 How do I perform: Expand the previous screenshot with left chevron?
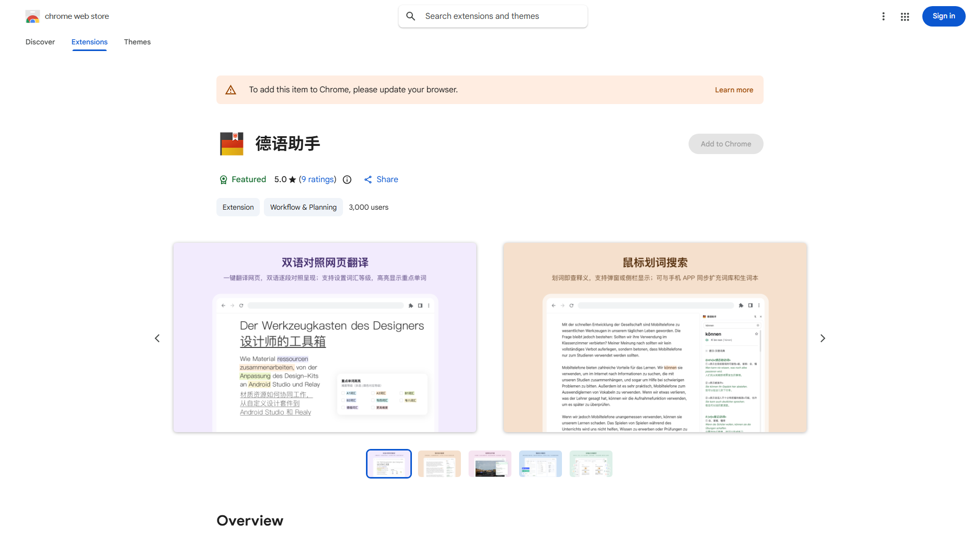(157, 338)
